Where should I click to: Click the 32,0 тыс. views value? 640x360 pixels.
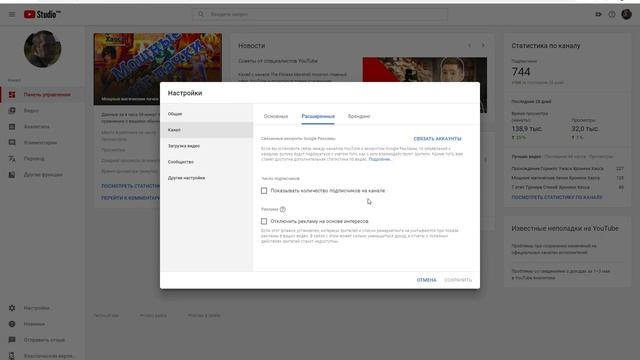tap(585, 129)
